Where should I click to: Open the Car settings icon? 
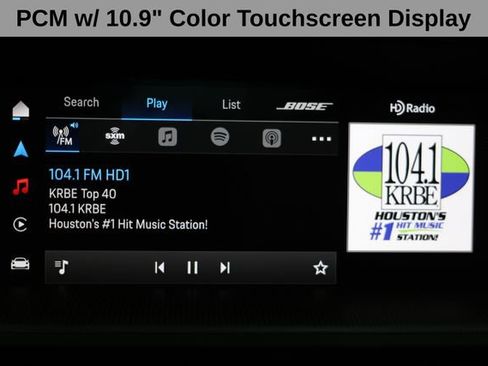click(20, 263)
